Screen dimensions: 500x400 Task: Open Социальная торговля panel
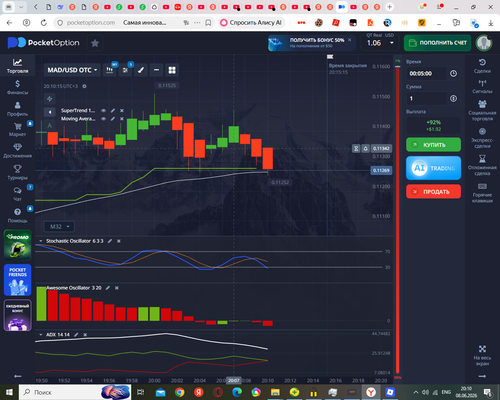pos(482,110)
